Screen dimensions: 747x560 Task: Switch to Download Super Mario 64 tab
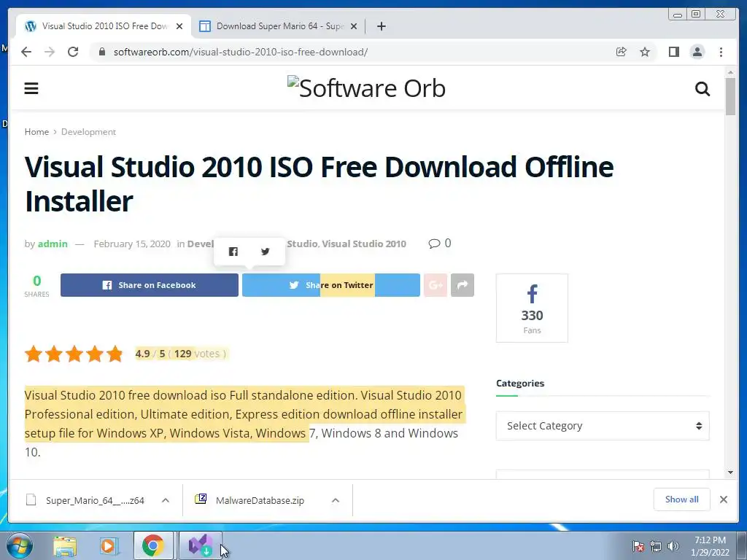point(279,26)
